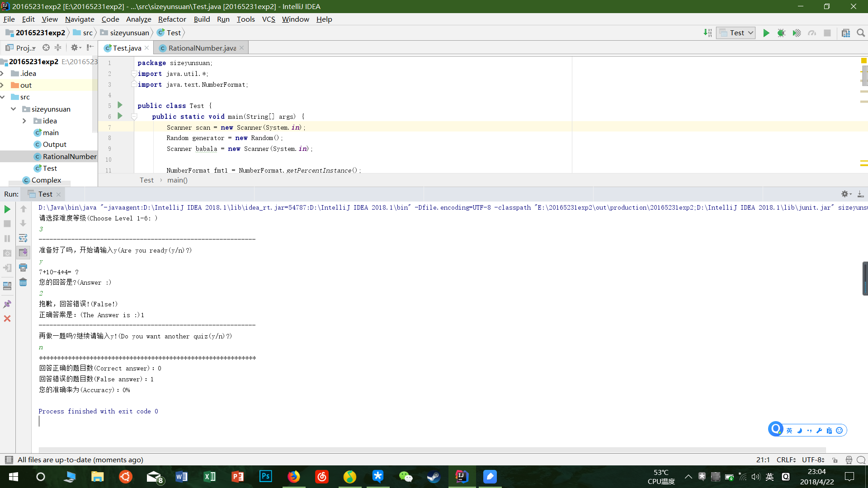Click the console horizontal scrollbar

tap(432, 450)
